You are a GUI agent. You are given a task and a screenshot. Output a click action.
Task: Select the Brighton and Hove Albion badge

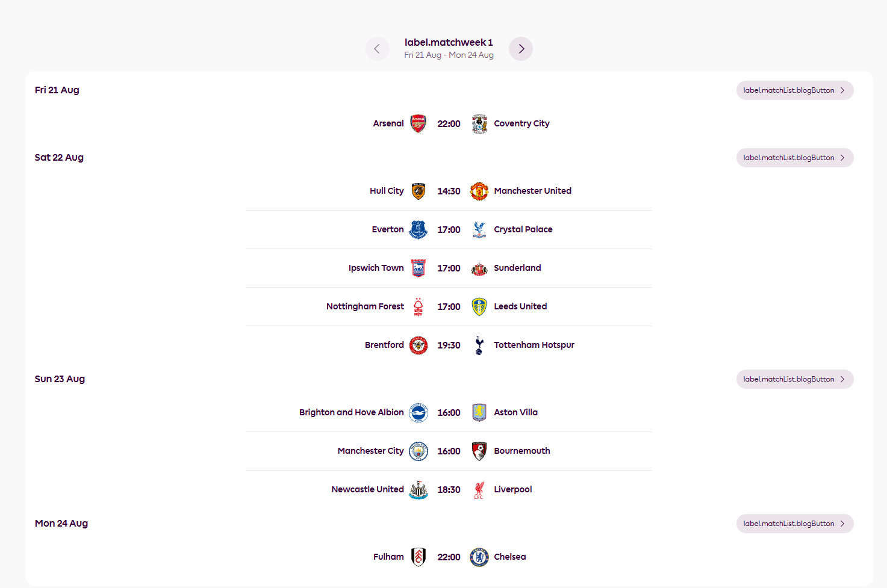(419, 412)
